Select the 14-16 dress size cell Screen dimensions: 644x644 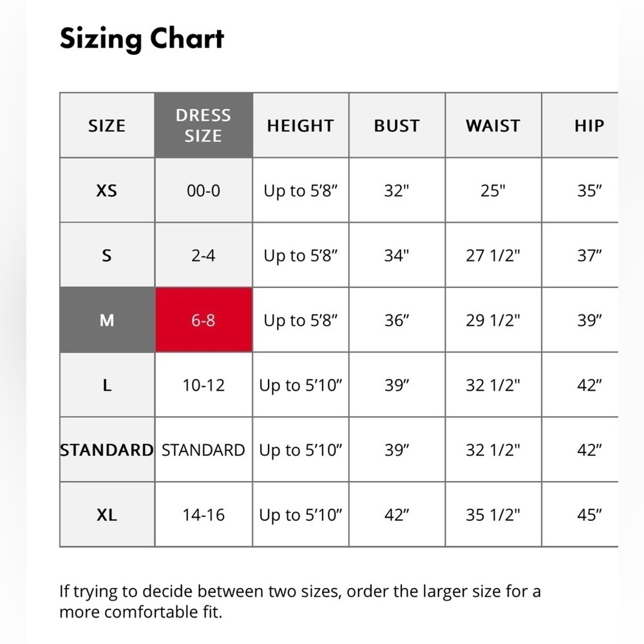tap(204, 515)
